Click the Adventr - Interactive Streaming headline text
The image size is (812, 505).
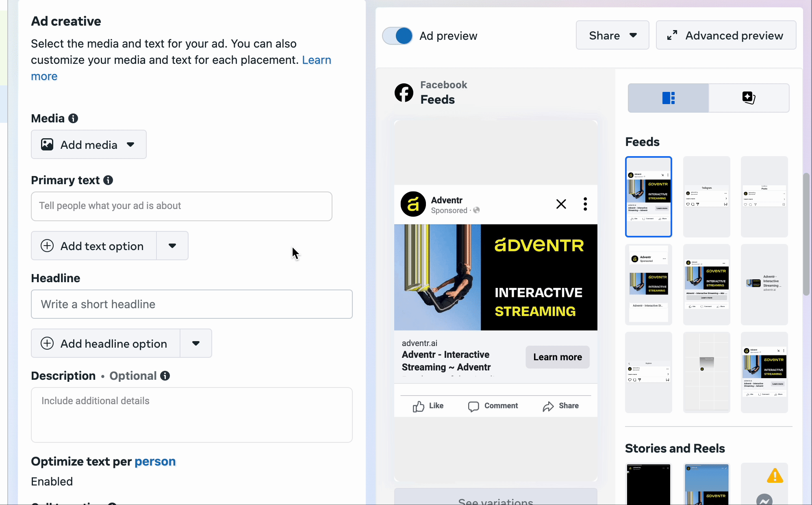click(446, 361)
